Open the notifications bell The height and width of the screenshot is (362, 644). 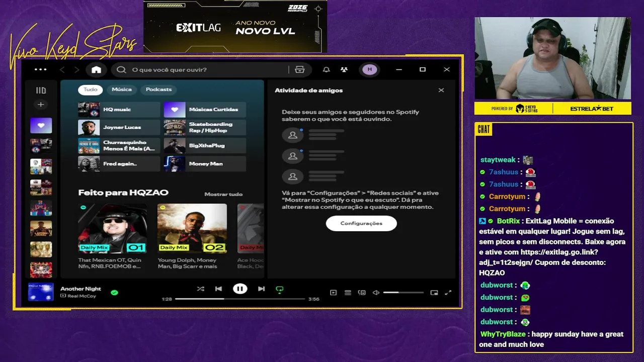click(327, 70)
